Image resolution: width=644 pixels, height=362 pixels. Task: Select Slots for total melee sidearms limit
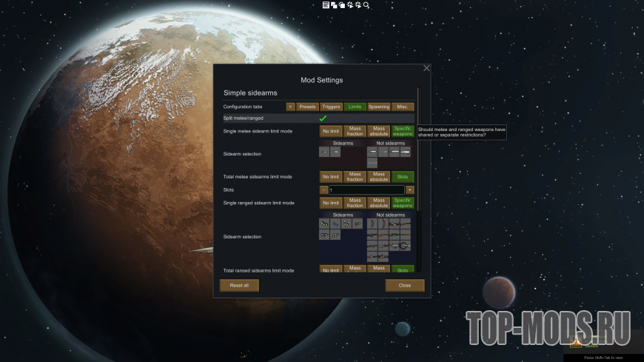(x=403, y=177)
